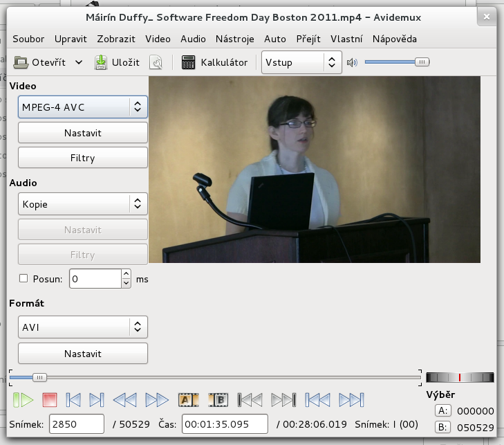Open the Auto menu
The height and width of the screenshot is (445, 504).
[275, 39]
